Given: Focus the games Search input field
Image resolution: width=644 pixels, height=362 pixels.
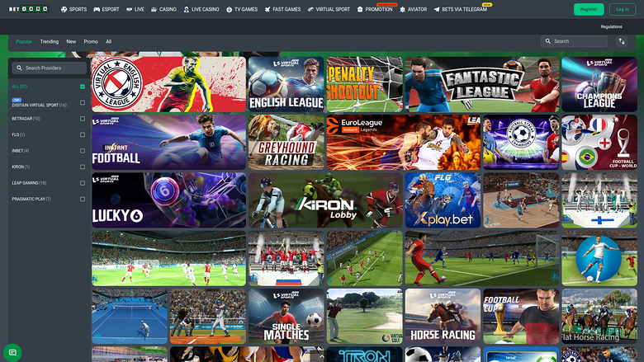Looking at the screenshot, I should tap(574, 41).
